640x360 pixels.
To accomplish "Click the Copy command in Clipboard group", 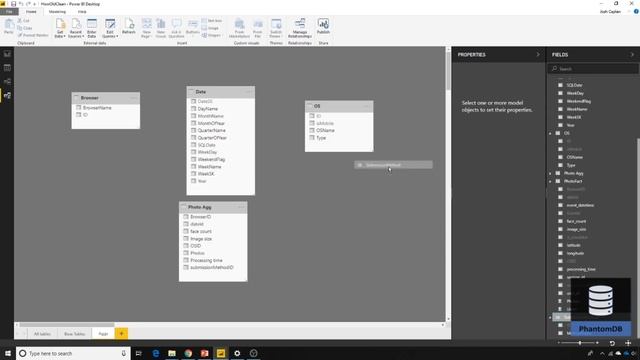I will 25,28.
